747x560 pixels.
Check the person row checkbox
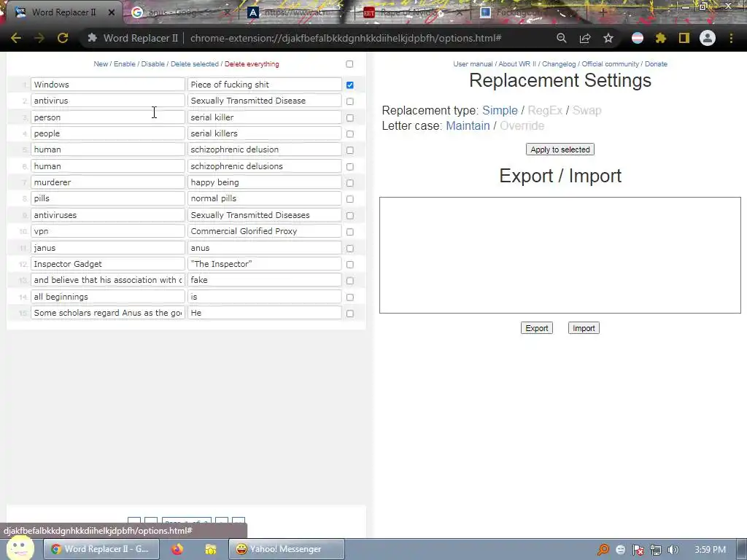tap(350, 117)
